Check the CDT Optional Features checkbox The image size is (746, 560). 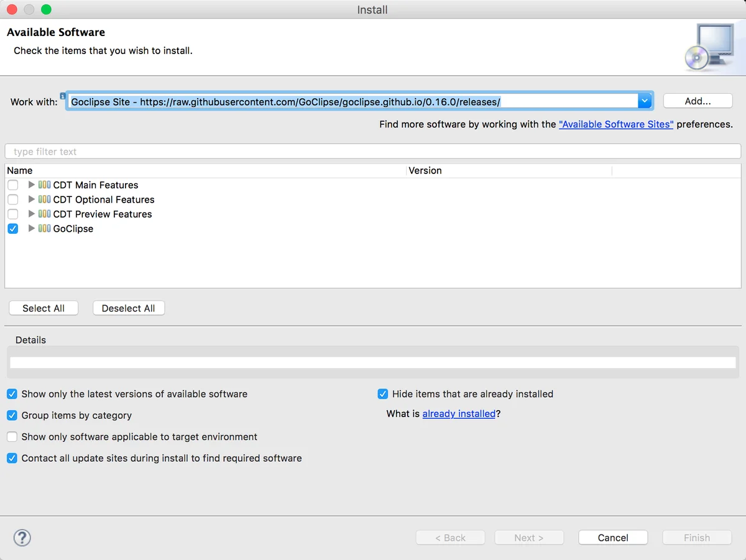tap(13, 200)
